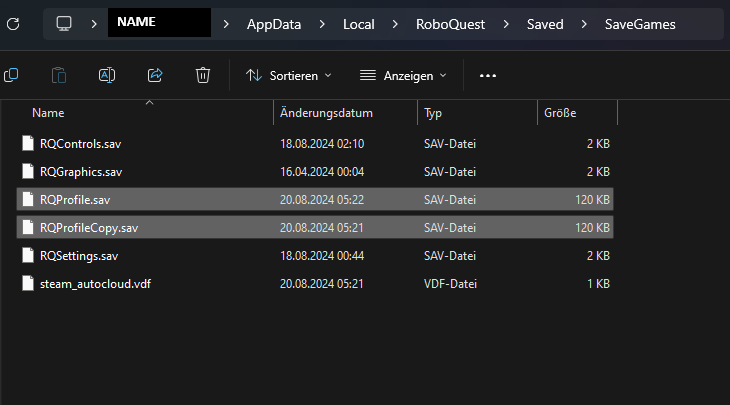Select the RQSettings.sav file

[x=79, y=256]
